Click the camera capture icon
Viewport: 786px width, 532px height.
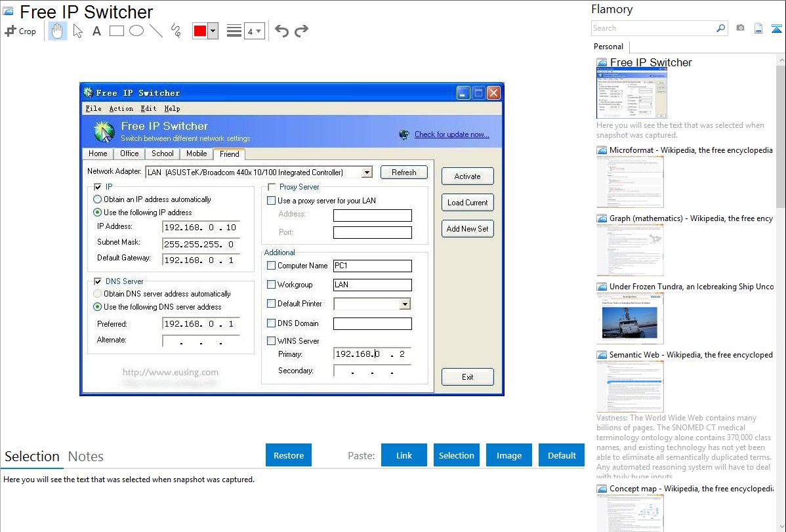740,28
